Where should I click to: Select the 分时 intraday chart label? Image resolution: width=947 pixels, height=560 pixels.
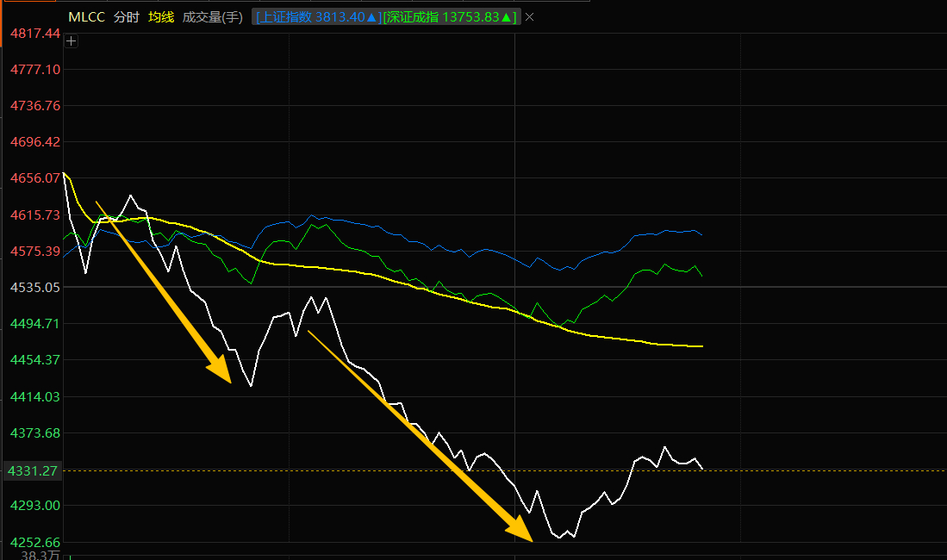click(x=126, y=17)
